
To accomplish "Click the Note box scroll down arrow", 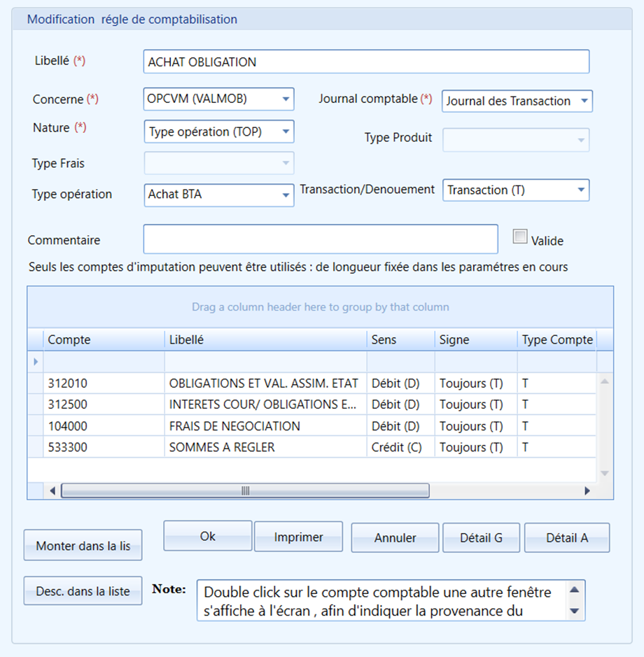I will pos(575,611).
